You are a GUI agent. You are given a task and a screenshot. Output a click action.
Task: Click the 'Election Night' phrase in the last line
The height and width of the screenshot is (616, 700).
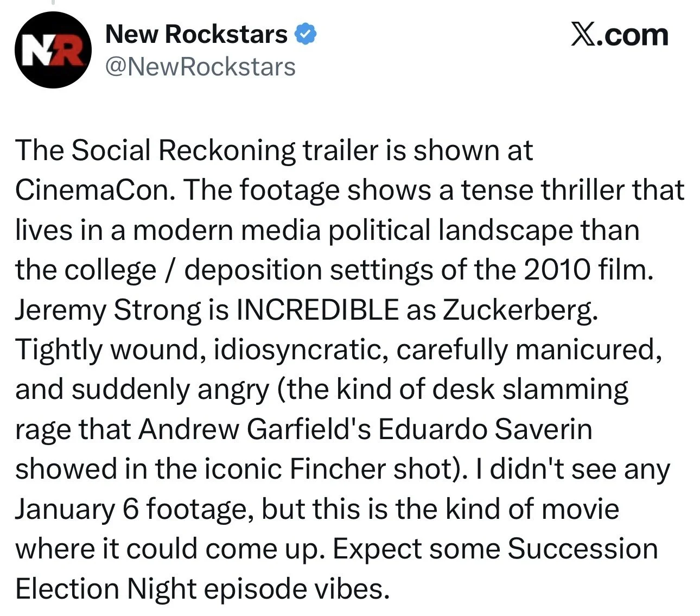point(106,589)
